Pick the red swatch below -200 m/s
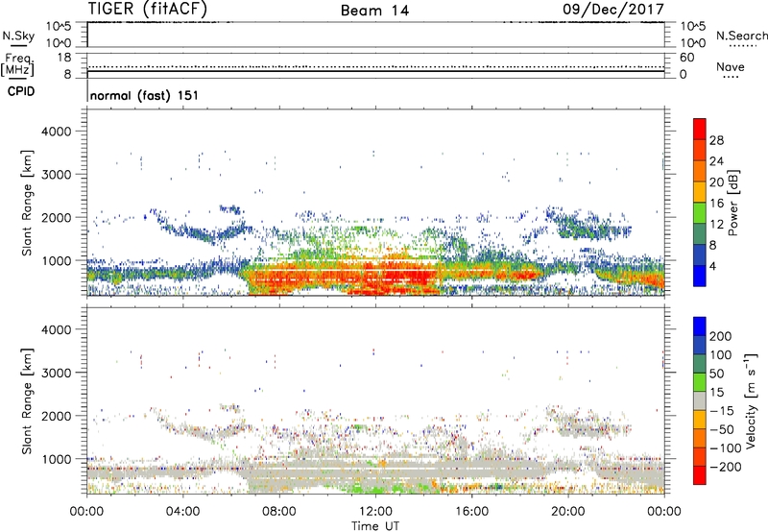This screenshot has width=768, height=532. (x=700, y=475)
